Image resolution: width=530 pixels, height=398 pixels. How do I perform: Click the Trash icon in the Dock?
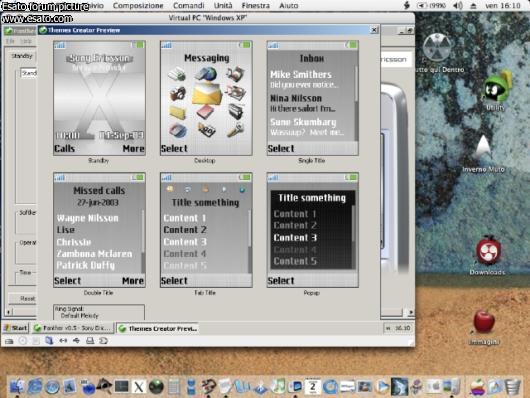tap(512, 386)
